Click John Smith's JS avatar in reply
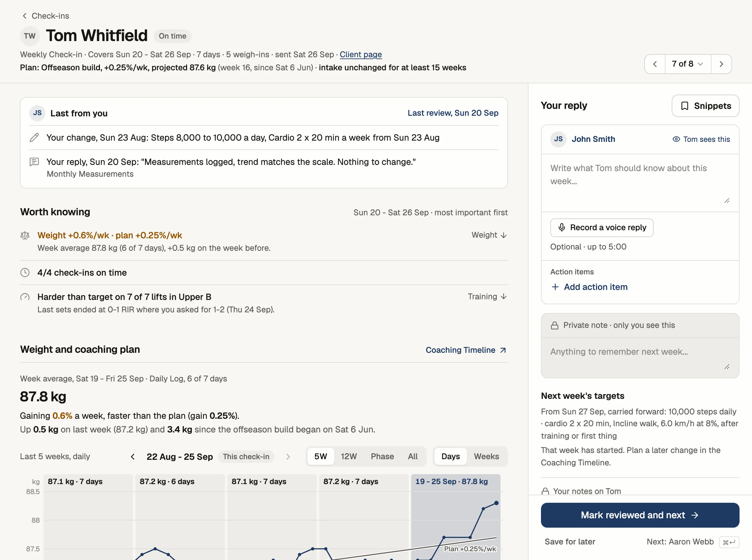The image size is (752, 560). 558,139
